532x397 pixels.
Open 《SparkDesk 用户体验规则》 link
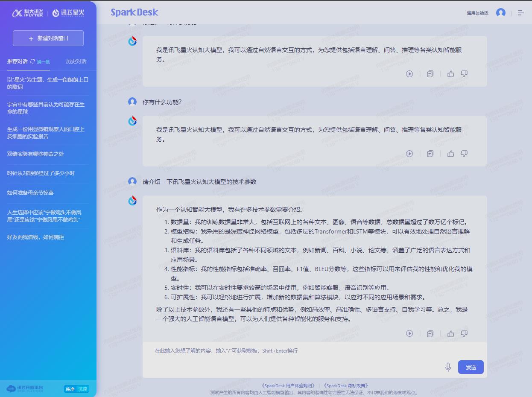(289, 385)
